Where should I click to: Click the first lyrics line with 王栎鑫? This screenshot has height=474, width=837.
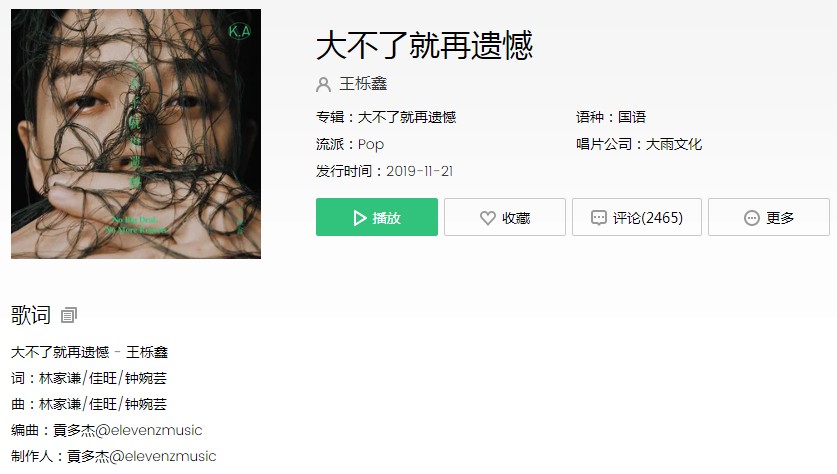(x=90, y=352)
